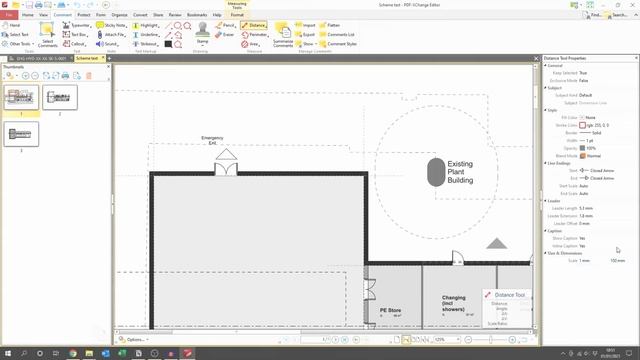Select the Callout tool

point(75,44)
